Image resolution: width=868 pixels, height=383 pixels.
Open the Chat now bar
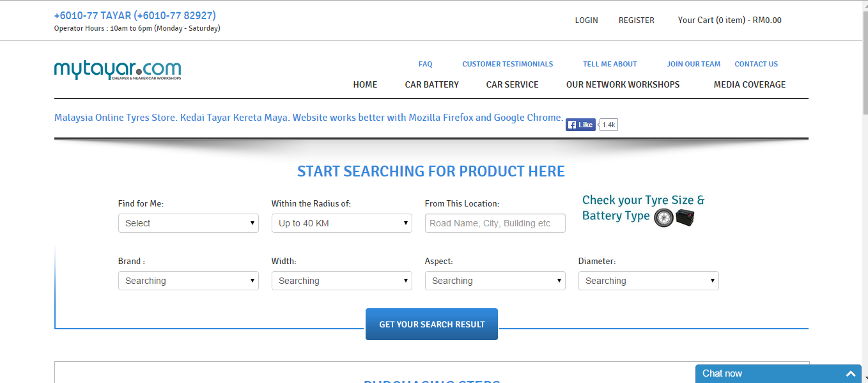779,373
